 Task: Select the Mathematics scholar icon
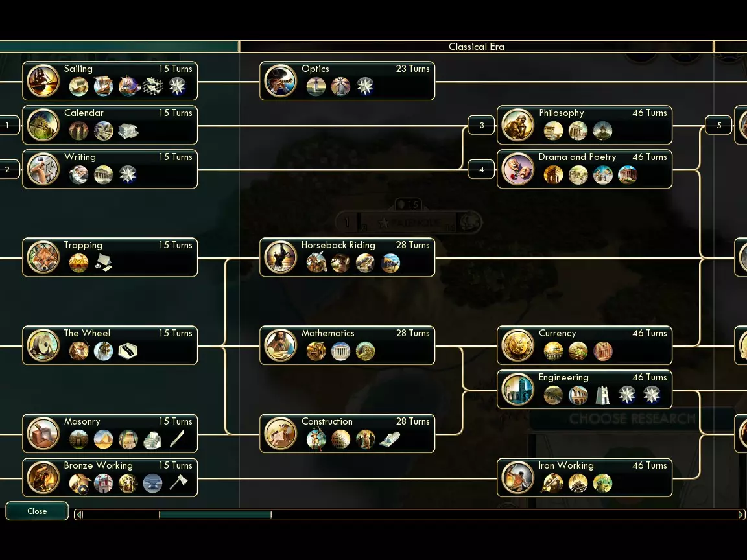(280, 345)
